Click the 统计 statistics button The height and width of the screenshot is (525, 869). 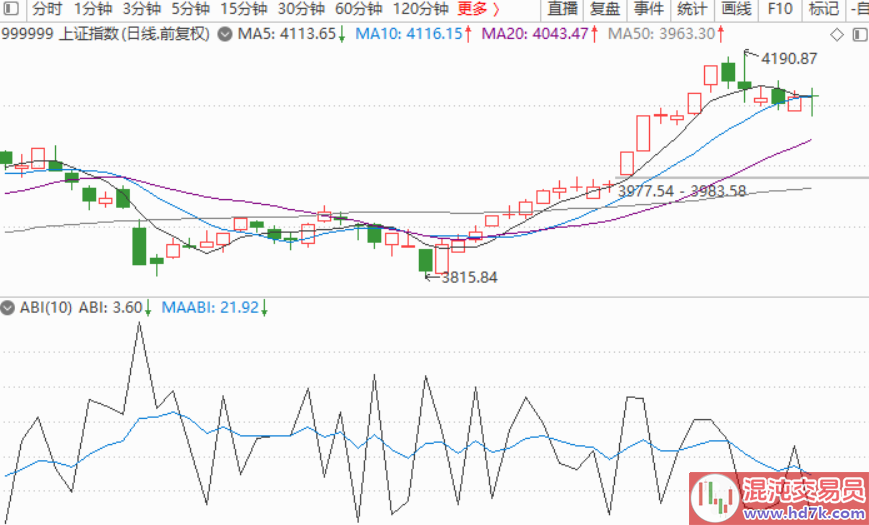692,10
